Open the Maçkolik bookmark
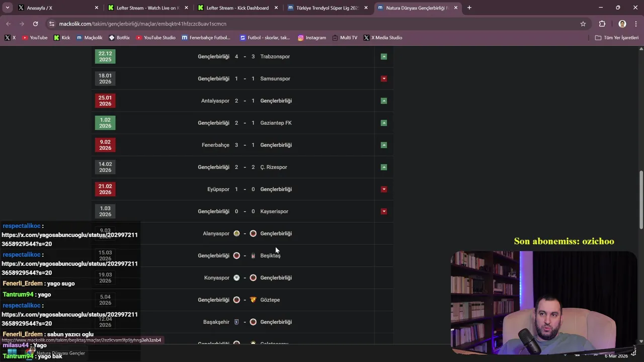This screenshot has height=362, width=644. pos(90,38)
